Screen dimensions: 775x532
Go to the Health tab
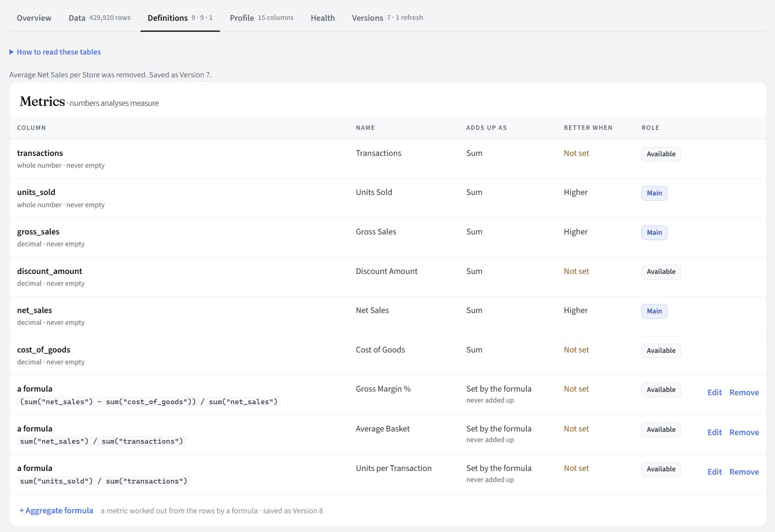tap(323, 18)
